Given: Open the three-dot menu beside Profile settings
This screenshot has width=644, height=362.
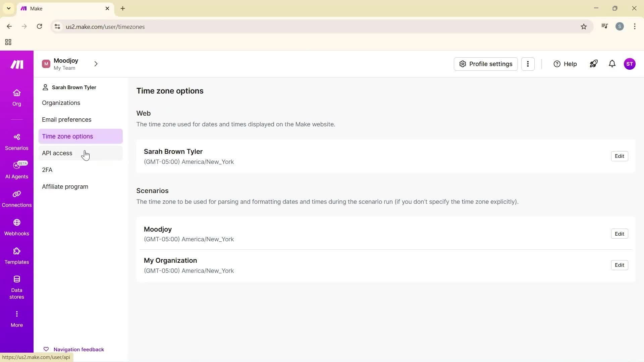Looking at the screenshot, I should point(528,64).
